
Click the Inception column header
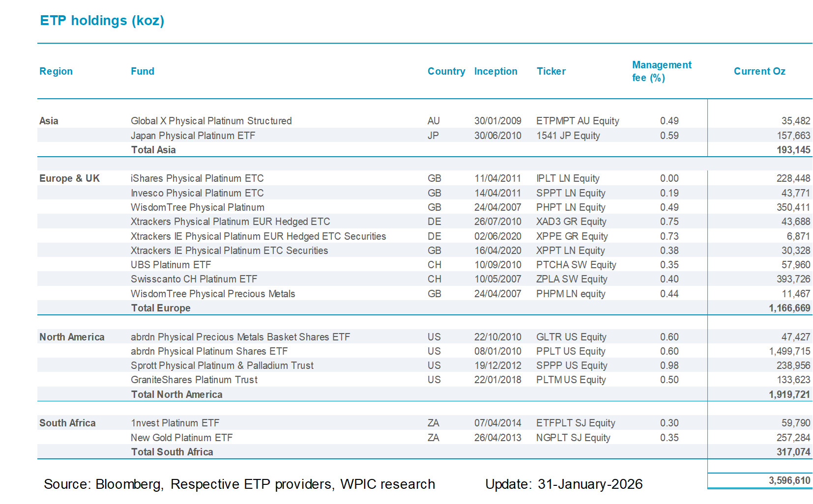pyautogui.click(x=495, y=71)
